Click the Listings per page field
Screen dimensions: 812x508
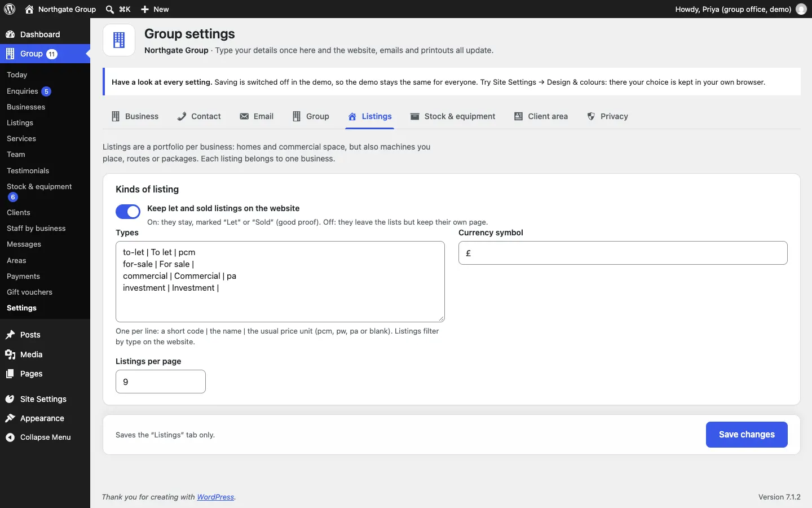[x=161, y=382]
